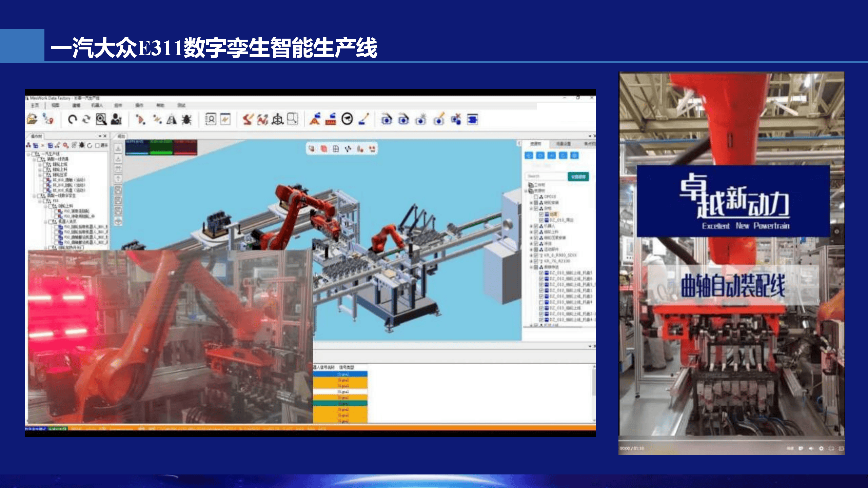Uncheck the 机器人 checkbox in resource tree
Viewport: 868px width, 488px height.
pyautogui.click(x=536, y=226)
